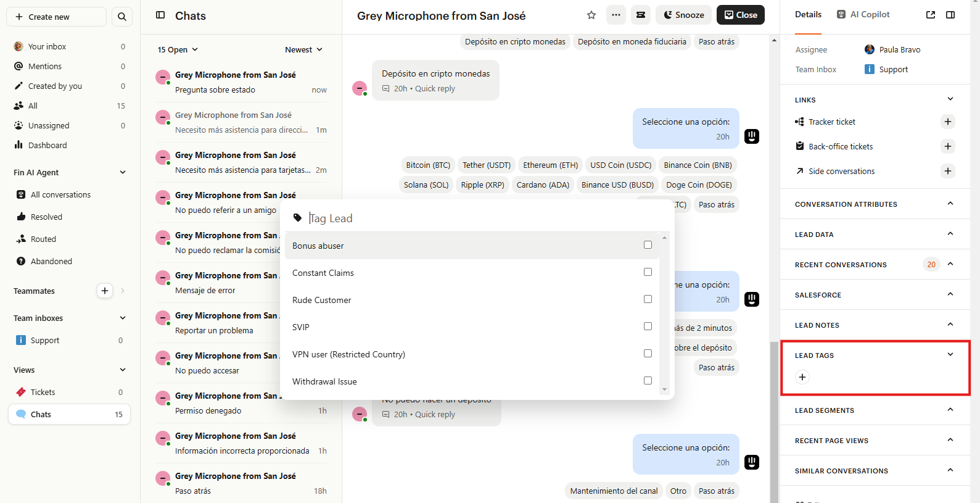Open details in pop-out window
The height and width of the screenshot is (503, 980).
(x=931, y=15)
